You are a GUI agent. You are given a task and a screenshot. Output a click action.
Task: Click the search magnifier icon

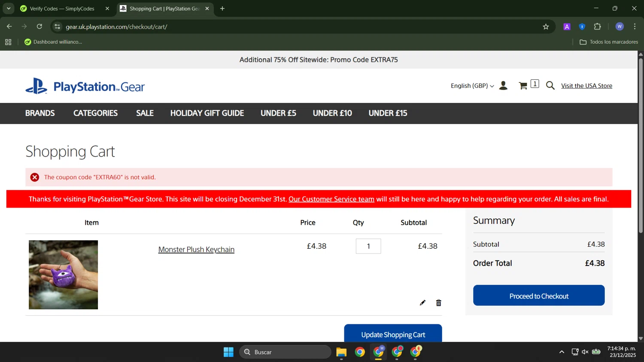click(550, 86)
